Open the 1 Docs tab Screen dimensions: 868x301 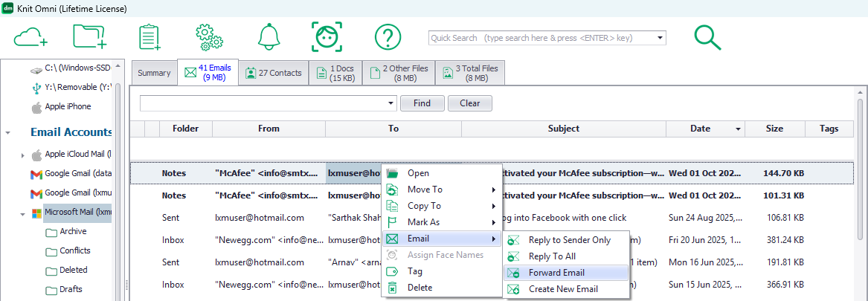pos(335,73)
